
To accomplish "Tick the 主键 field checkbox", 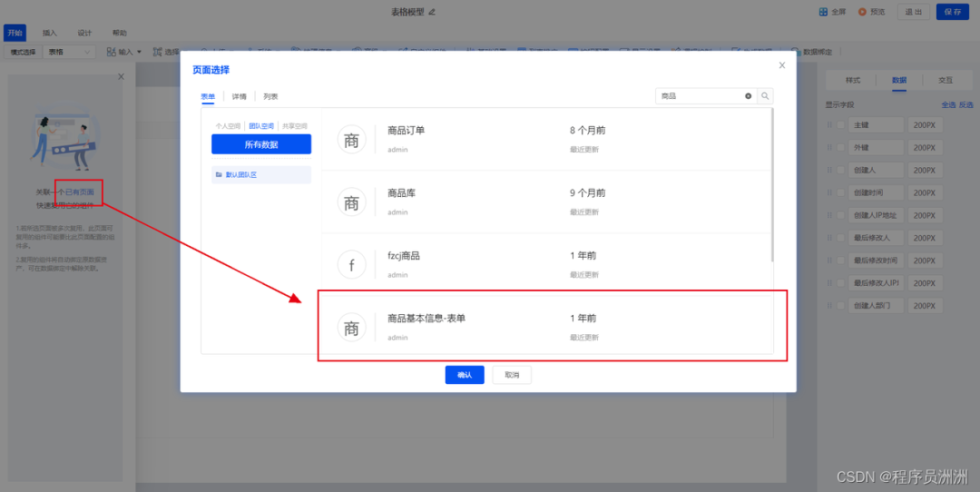I will coord(840,125).
